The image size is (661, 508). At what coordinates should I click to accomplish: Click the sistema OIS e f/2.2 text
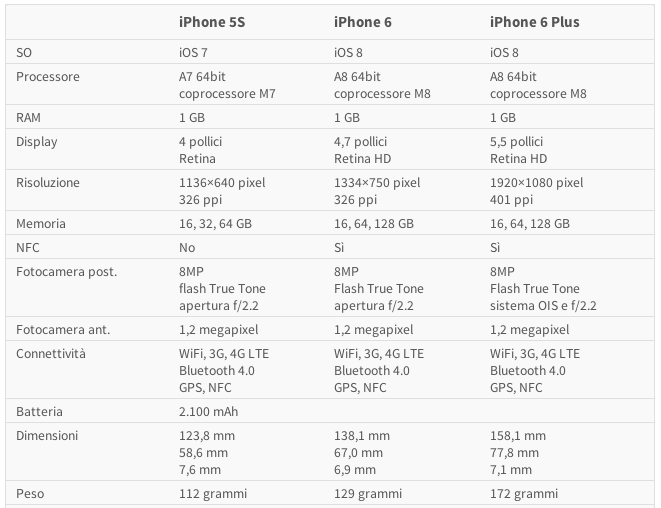[x=543, y=306]
